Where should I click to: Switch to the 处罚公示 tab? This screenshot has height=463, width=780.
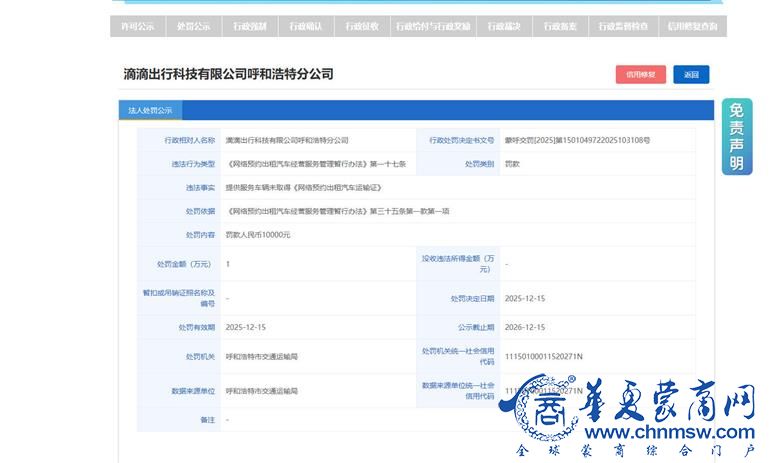[193, 26]
